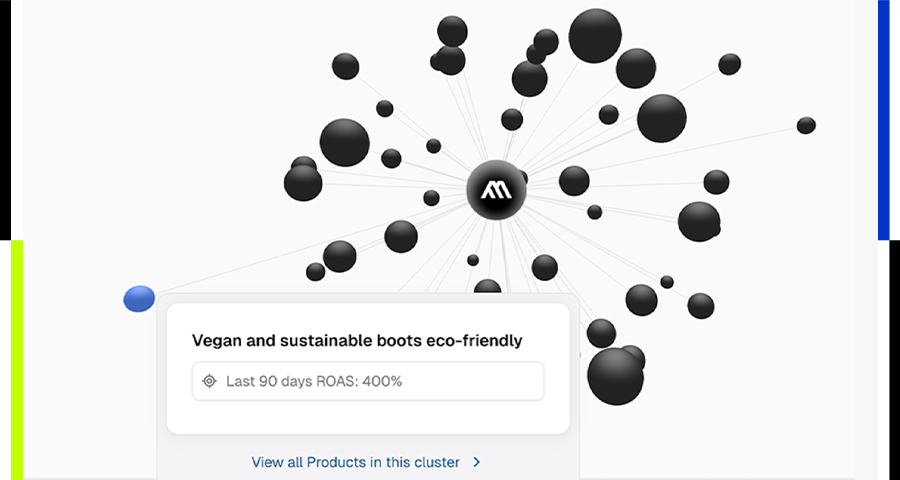This screenshot has width=900, height=480.
Task: Click the large black node left of the logo
Action: point(344,142)
